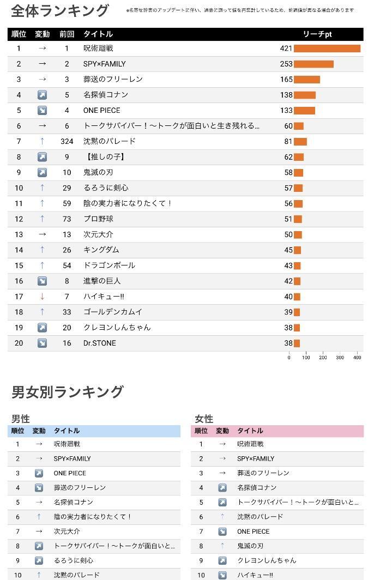Click the 順位 header in the overall ranking

pos(19,34)
